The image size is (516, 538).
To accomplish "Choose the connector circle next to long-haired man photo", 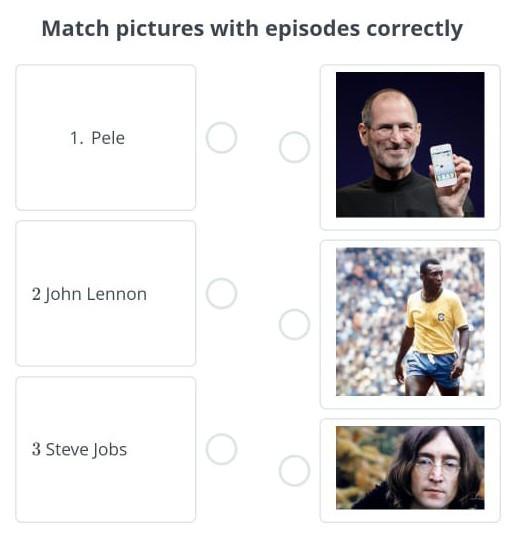I will pos(294,470).
